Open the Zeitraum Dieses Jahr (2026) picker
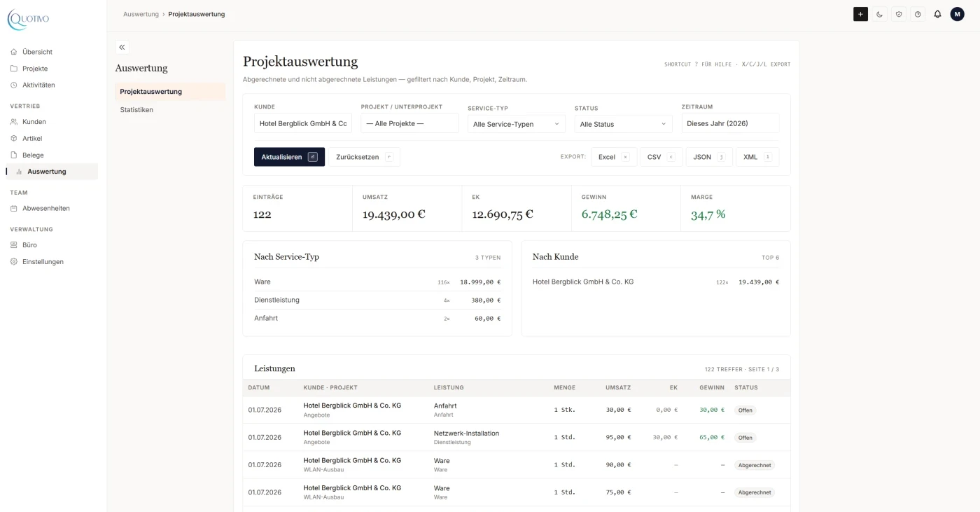Image resolution: width=980 pixels, height=512 pixels. coord(730,123)
